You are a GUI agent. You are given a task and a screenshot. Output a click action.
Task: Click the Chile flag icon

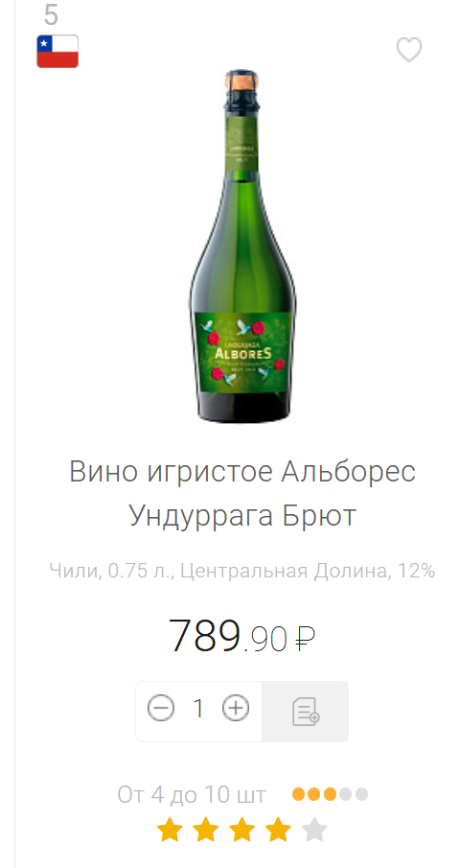(57, 52)
